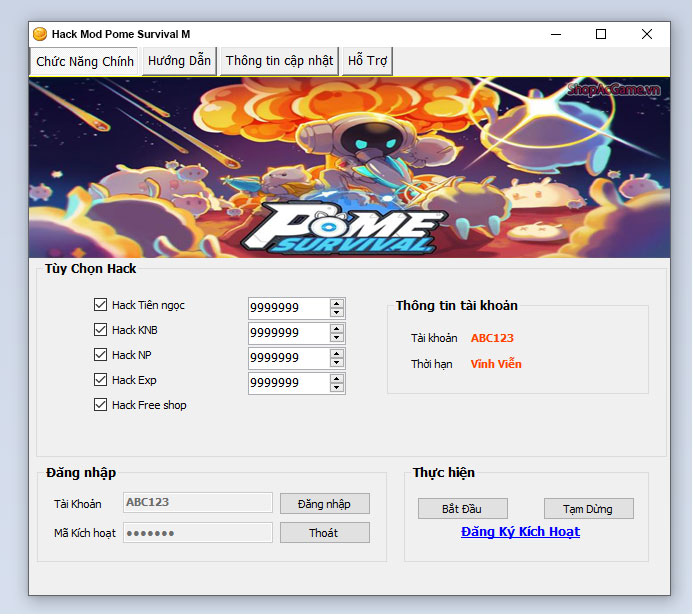
Task: Increase the Hack Exp value with up arrow
Action: point(337,379)
